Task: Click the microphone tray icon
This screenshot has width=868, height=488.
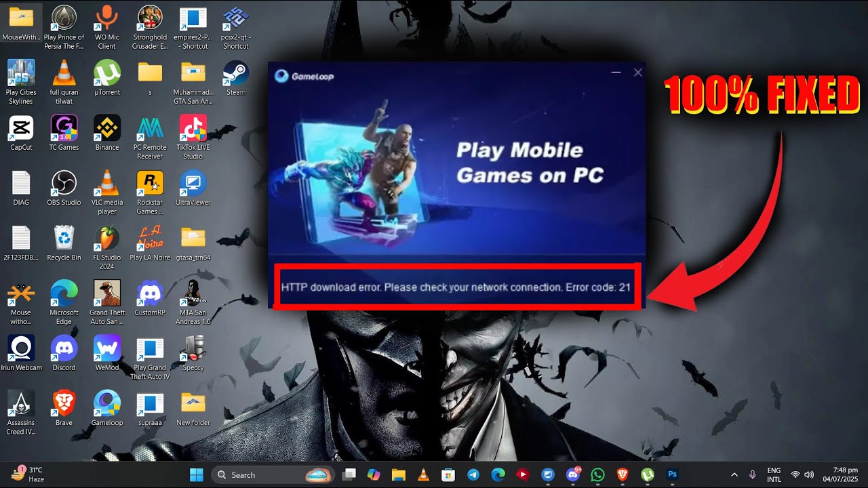Action: [x=752, y=474]
